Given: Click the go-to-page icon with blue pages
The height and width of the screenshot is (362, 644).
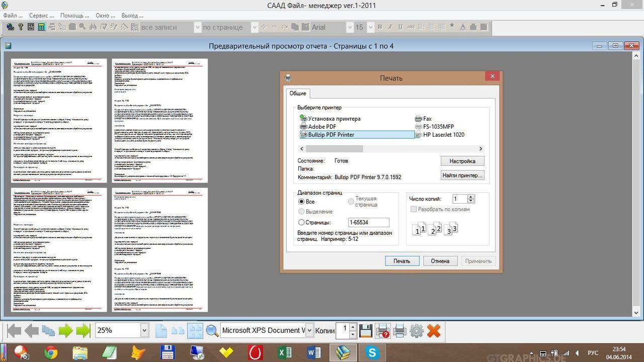Looking at the screenshot, I should (x=48, y=330).
